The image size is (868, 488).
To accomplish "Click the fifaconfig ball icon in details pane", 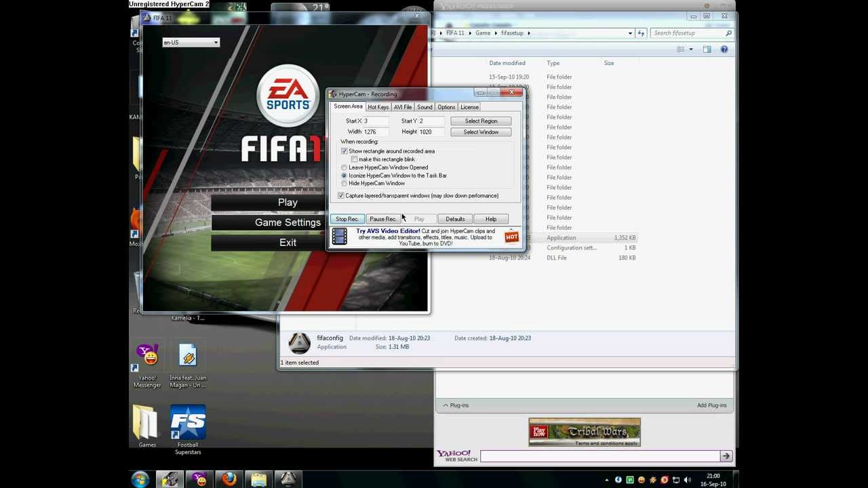I will click(299, 343).
